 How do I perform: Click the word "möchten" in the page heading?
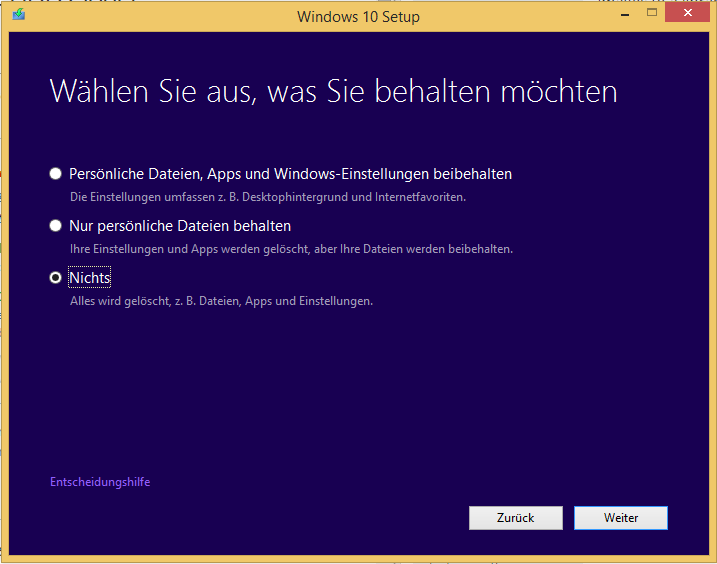(560, 92)
